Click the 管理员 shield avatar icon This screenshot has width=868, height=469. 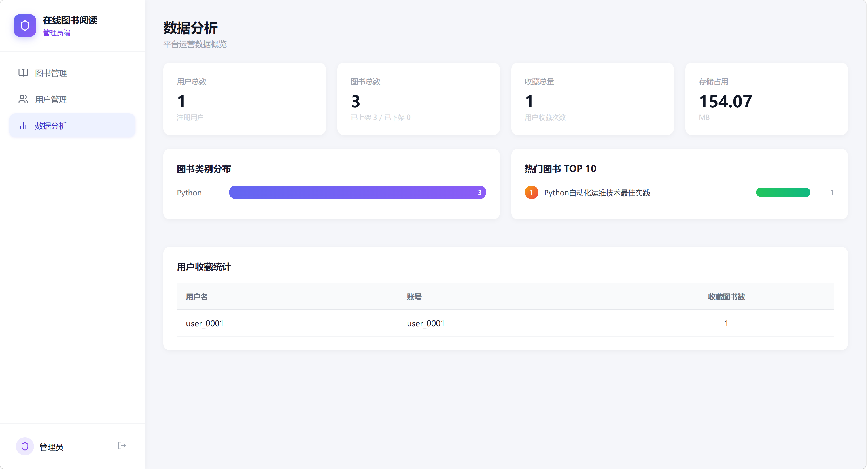pyautogui.click(x=25, y=446)
